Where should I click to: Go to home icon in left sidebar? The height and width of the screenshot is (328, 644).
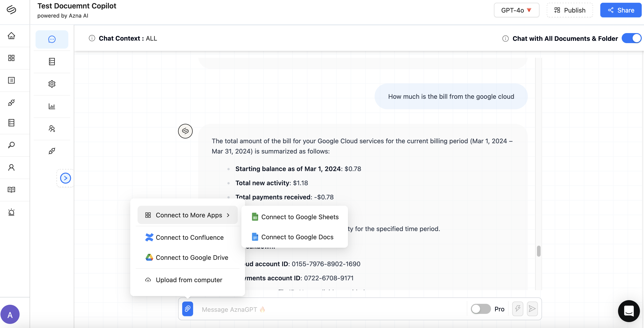point(11,36)
